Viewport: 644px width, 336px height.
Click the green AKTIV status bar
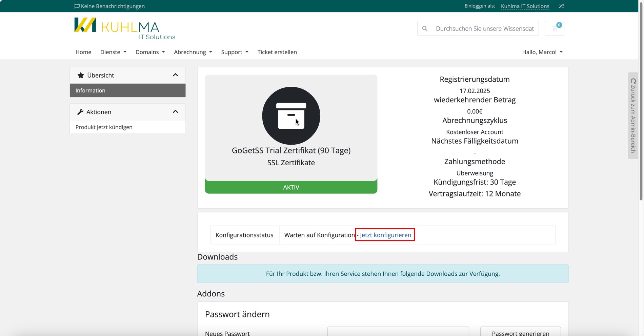click(291, 187)
